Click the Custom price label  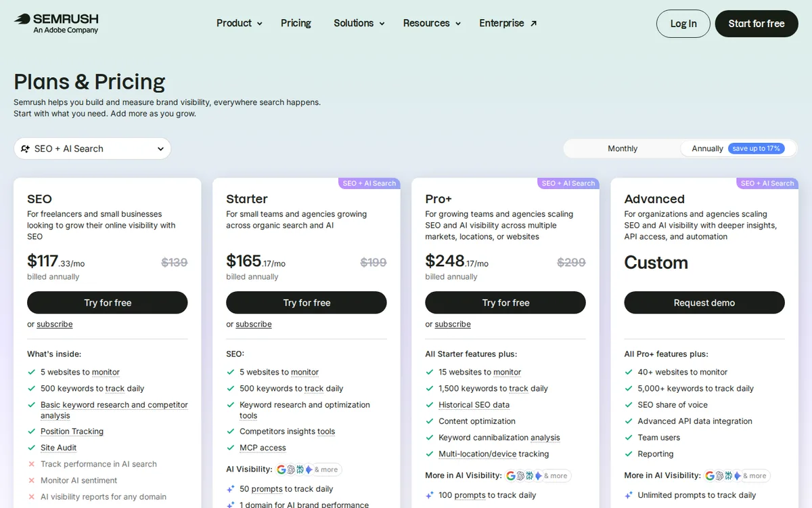[x=656, y=262]
